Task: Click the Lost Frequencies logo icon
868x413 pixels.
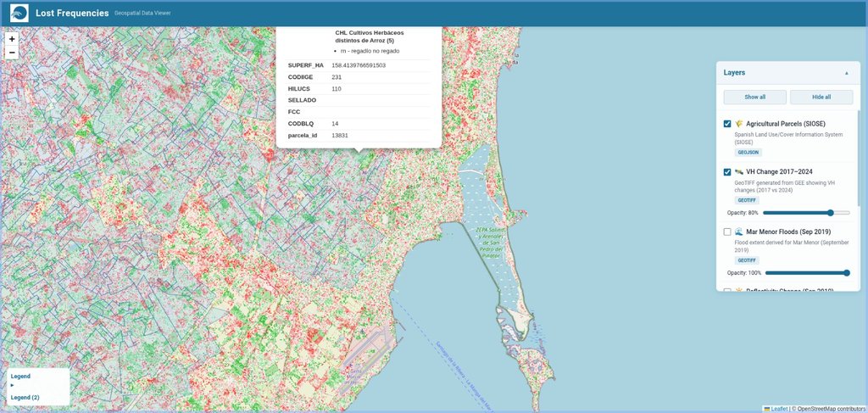Action: coord(19,14)
